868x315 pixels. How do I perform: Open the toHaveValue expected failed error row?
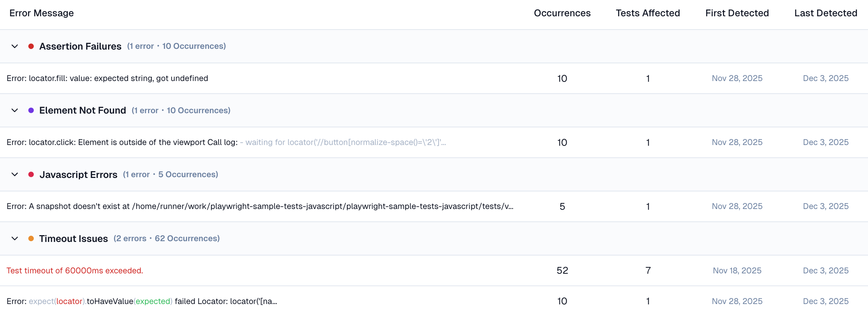pyautogui.click(x=142, y=301)
